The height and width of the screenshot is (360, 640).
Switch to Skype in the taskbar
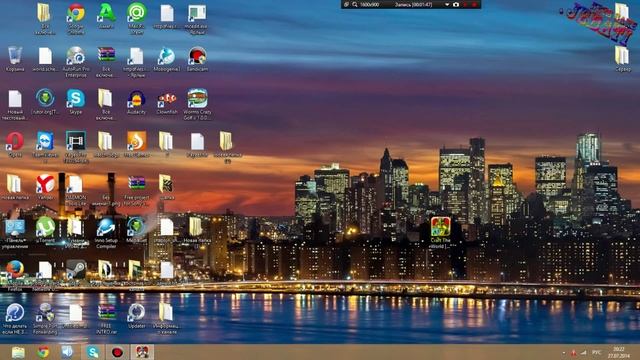[93, 352]
